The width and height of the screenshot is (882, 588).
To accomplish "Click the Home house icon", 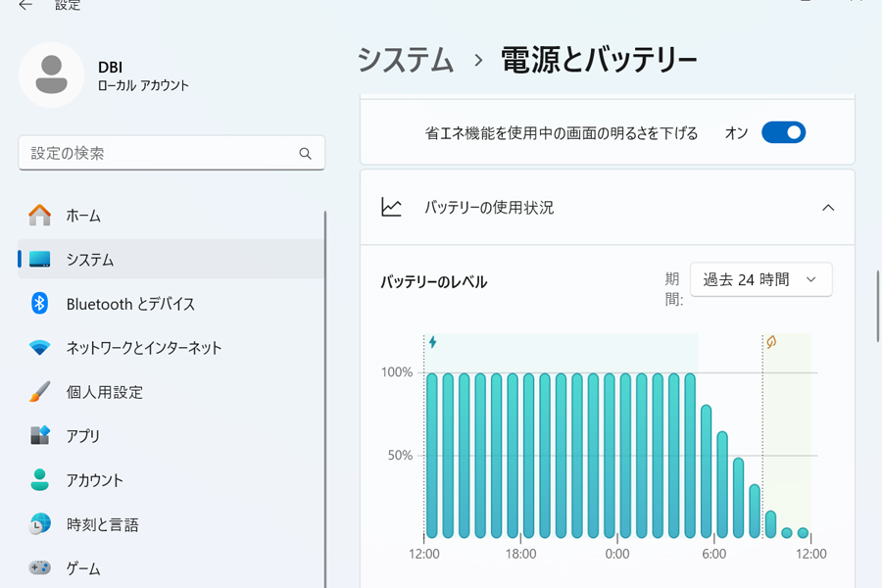I will point(39,216).
